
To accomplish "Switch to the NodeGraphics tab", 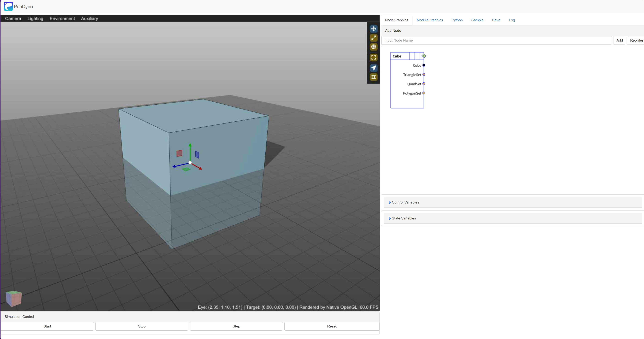I will pos(396,20).
